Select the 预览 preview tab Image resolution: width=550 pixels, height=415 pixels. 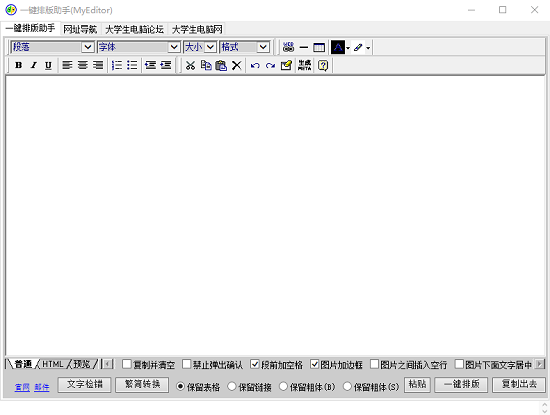(82, 364)
